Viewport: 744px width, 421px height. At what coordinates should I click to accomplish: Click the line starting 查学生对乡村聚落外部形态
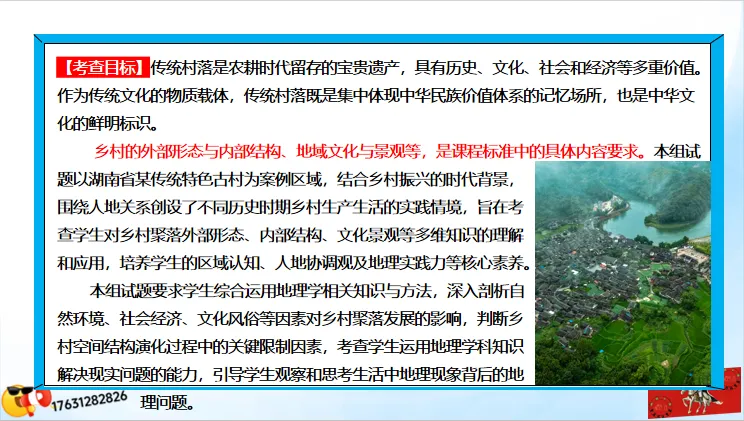tap(290, 235)
